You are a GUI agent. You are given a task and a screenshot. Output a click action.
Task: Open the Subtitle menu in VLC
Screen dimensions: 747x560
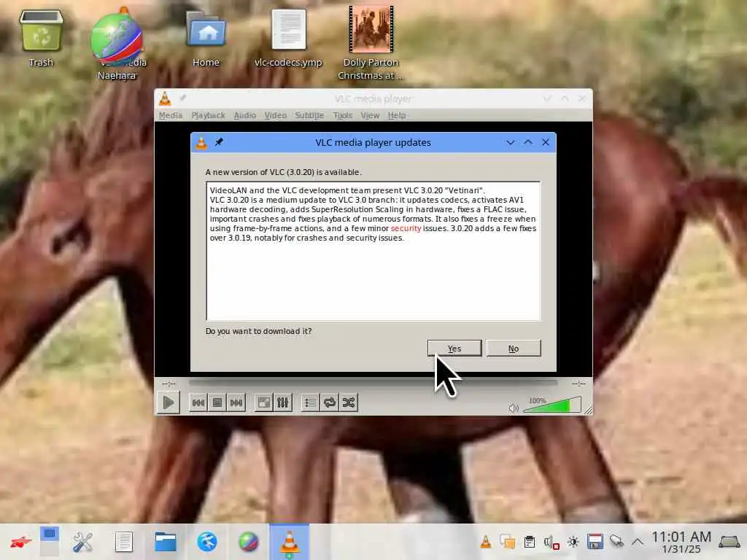click(x=309, y=115)
